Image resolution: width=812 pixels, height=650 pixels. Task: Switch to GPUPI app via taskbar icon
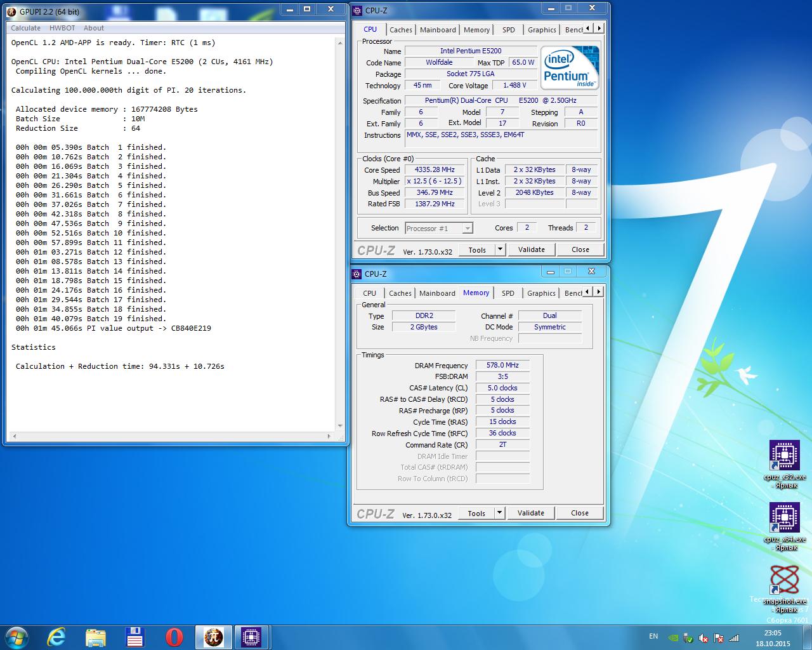213,637
